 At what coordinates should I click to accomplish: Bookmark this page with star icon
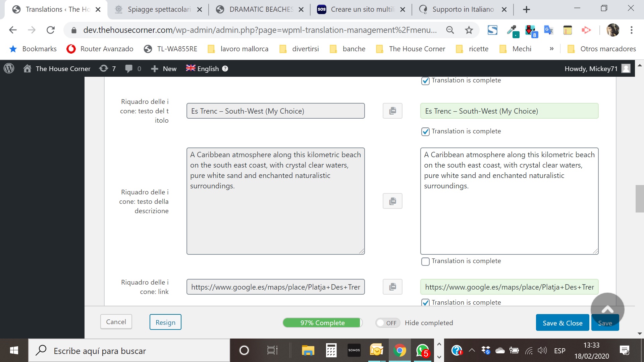469,30
